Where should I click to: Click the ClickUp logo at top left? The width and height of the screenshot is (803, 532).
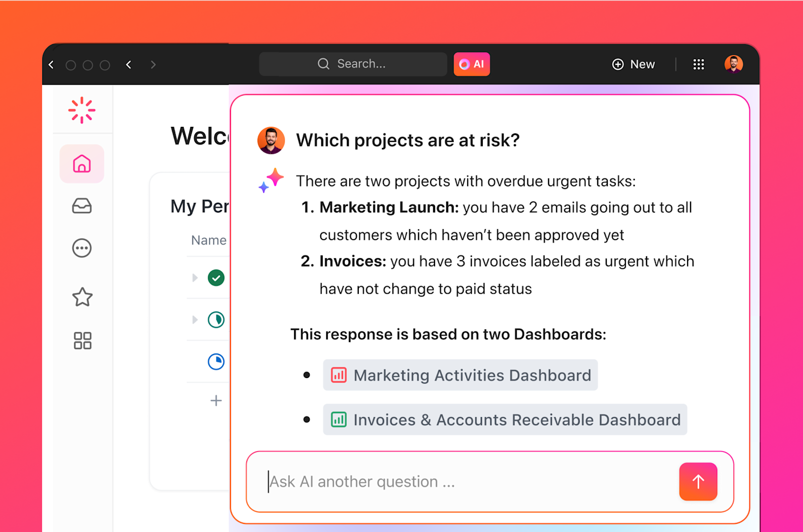pyautogui.click(x=81, y=110)
